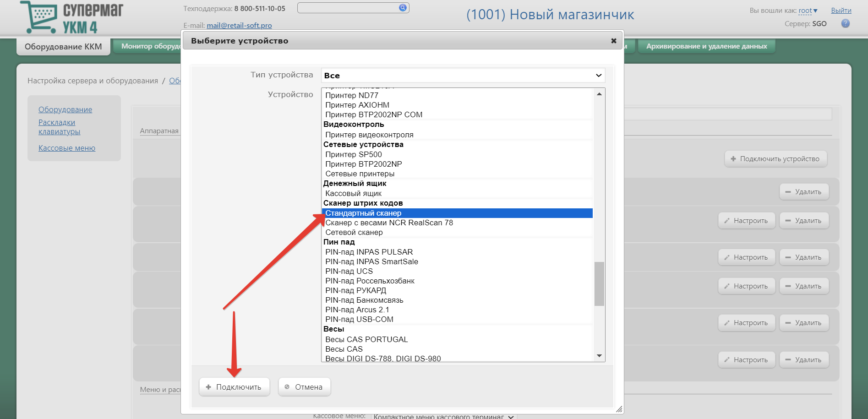Viewport: 868px width, 419px height.
Task: Expand the root user menu arrow
Action: coord(815,11)
